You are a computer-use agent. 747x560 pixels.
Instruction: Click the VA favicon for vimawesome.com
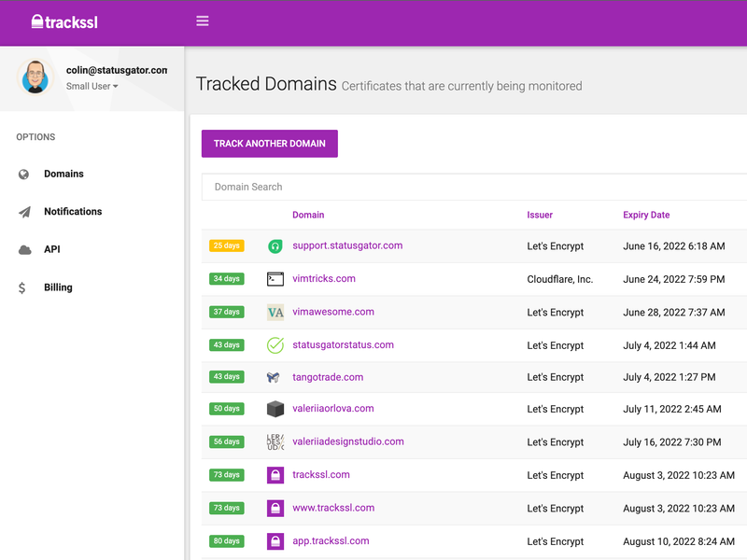pos(275,312)
